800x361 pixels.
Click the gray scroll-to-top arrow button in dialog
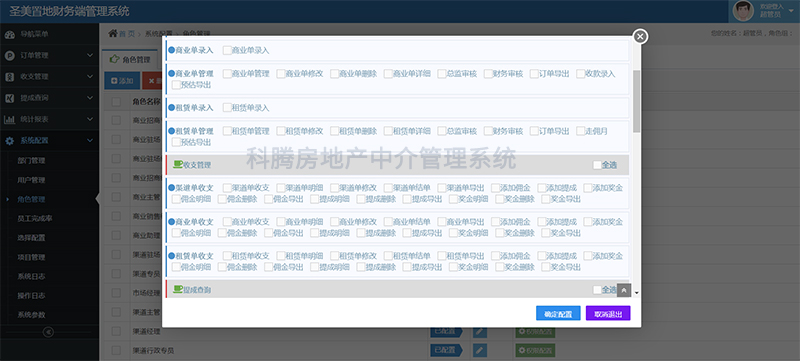pos(623,290)
